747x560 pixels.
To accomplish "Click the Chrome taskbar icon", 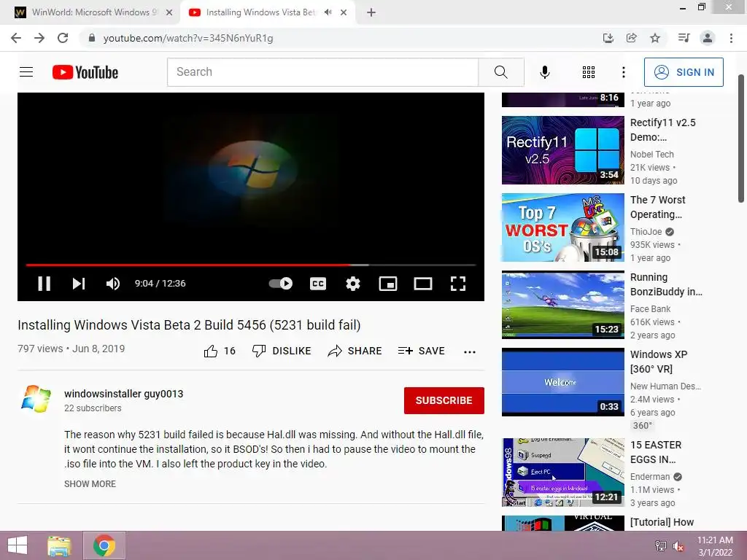I will tap(104, 545).
